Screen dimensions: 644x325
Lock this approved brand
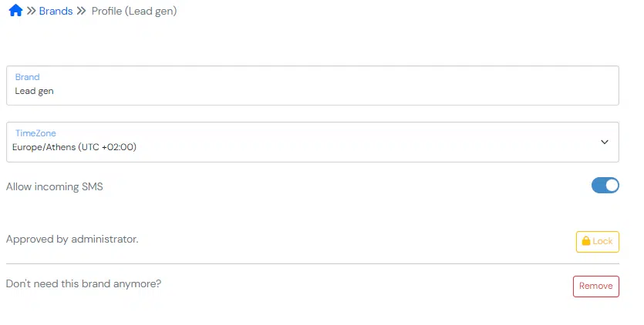(598, 242)
